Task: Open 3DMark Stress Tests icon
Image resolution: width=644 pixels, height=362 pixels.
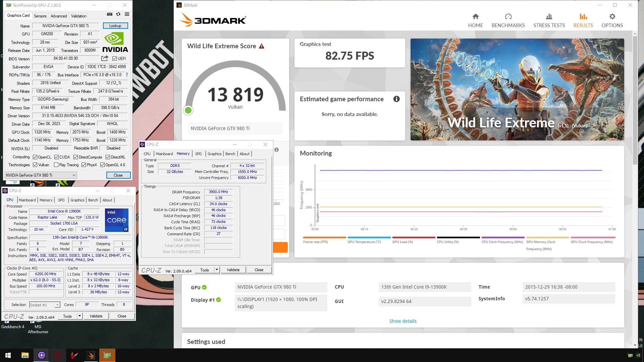Action: coord(549,16)
